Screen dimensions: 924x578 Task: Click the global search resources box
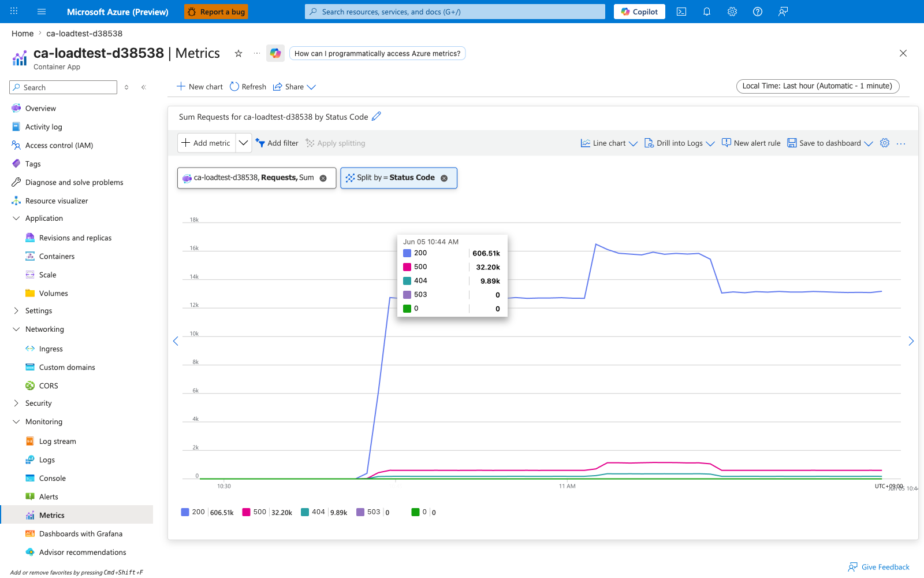tap(455, 12)
